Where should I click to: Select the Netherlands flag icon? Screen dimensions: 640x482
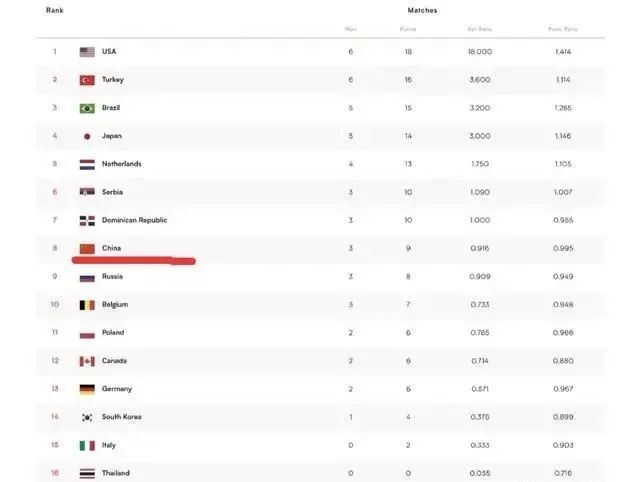[87, 164]
